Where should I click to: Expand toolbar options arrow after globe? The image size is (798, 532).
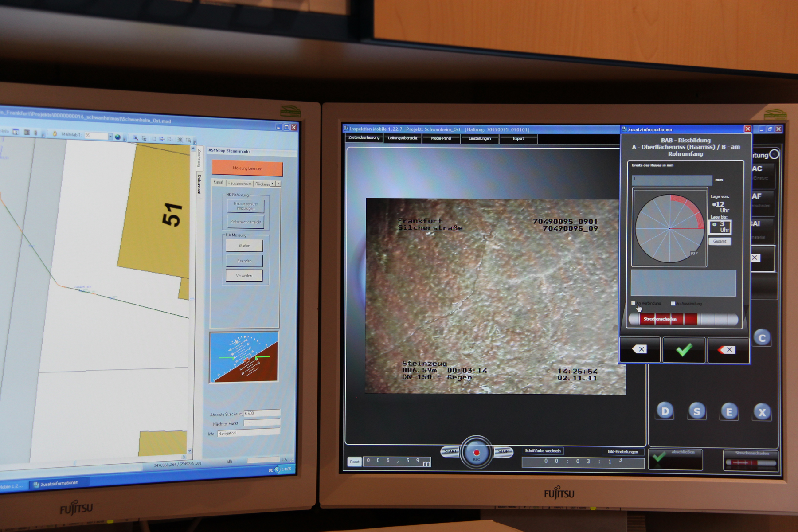pos(125,138)
